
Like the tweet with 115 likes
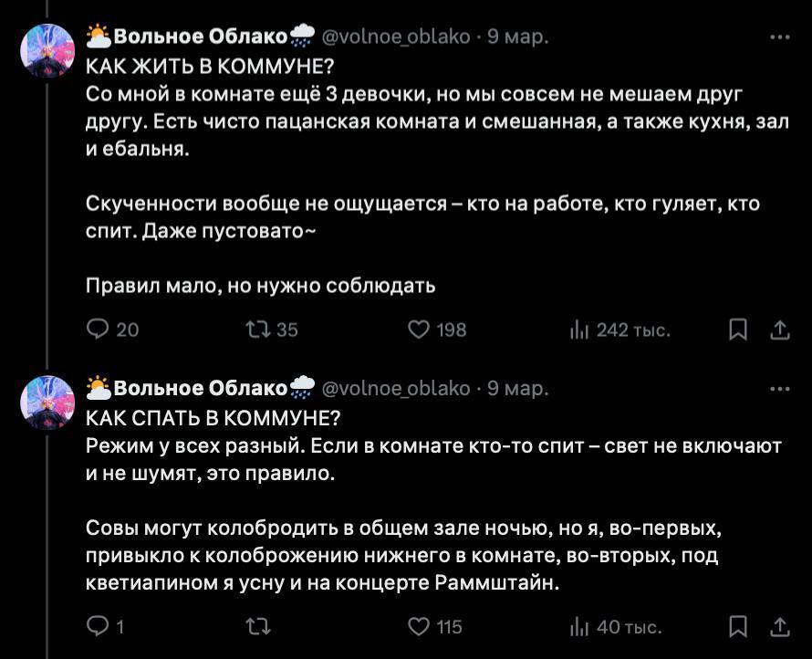coord(419,626)
